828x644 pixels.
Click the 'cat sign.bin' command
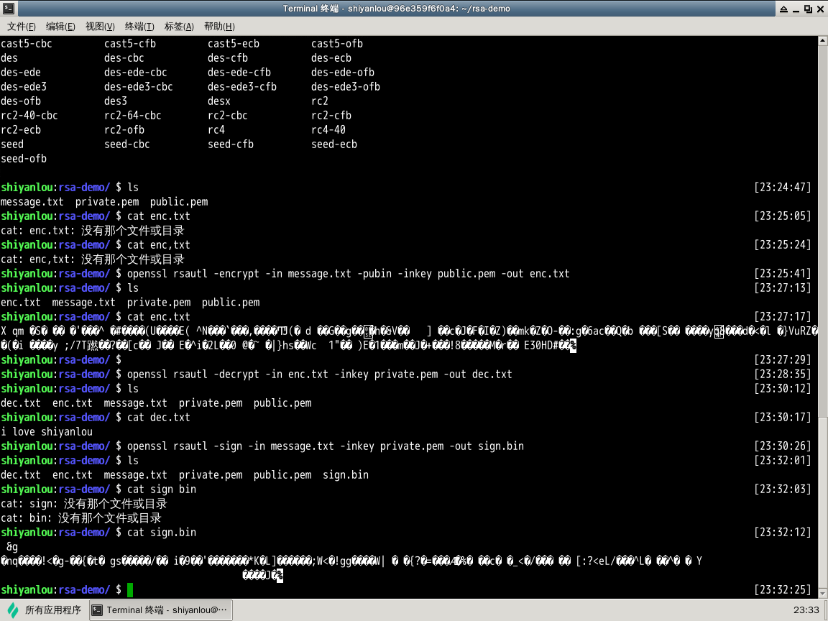click(x=162, y=533)
